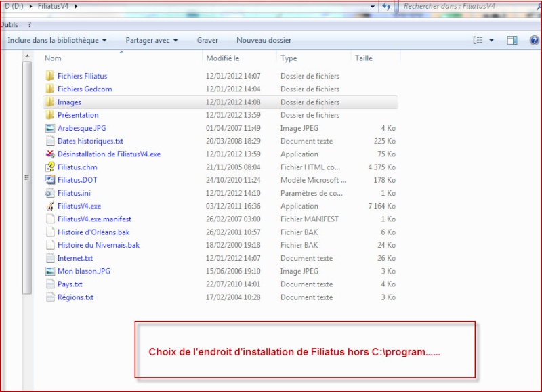This screenshot has height=392, width=542.
Task: Click the Présentation folder icon
Action: pos(49,114)
